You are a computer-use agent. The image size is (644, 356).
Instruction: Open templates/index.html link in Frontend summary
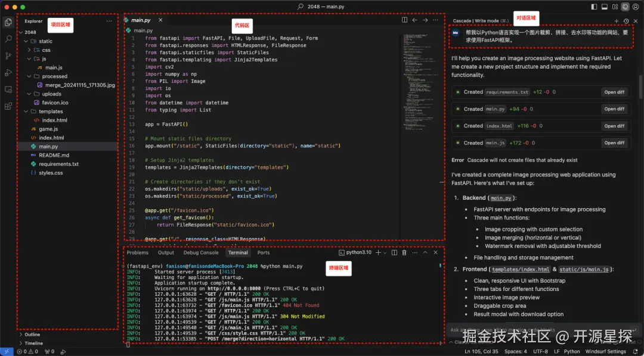point(521,270)
